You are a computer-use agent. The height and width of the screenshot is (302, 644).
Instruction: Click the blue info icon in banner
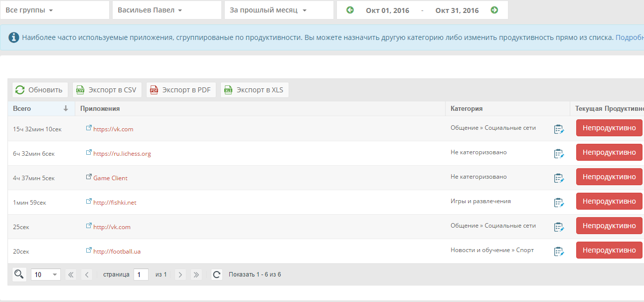[x=14, y=37]
